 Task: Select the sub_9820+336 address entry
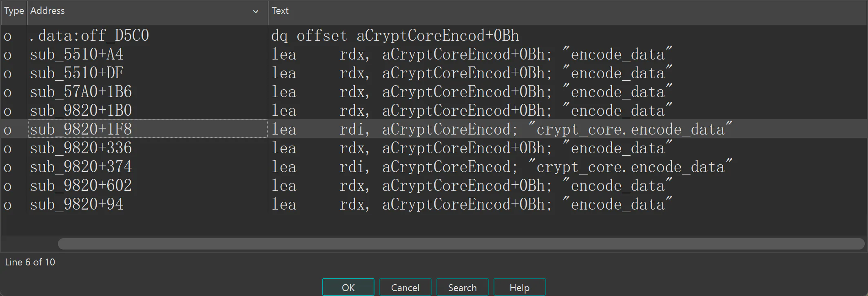click(81, 148)
